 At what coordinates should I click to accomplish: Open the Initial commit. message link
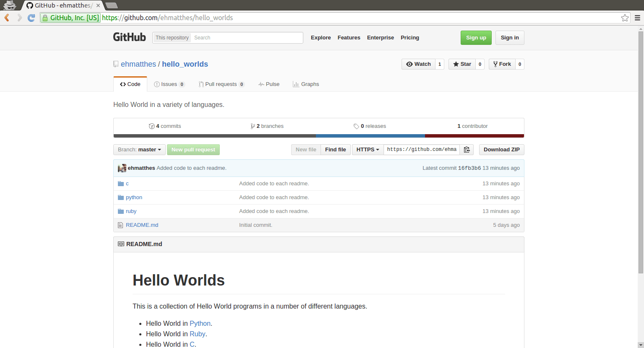click(256, 225)
